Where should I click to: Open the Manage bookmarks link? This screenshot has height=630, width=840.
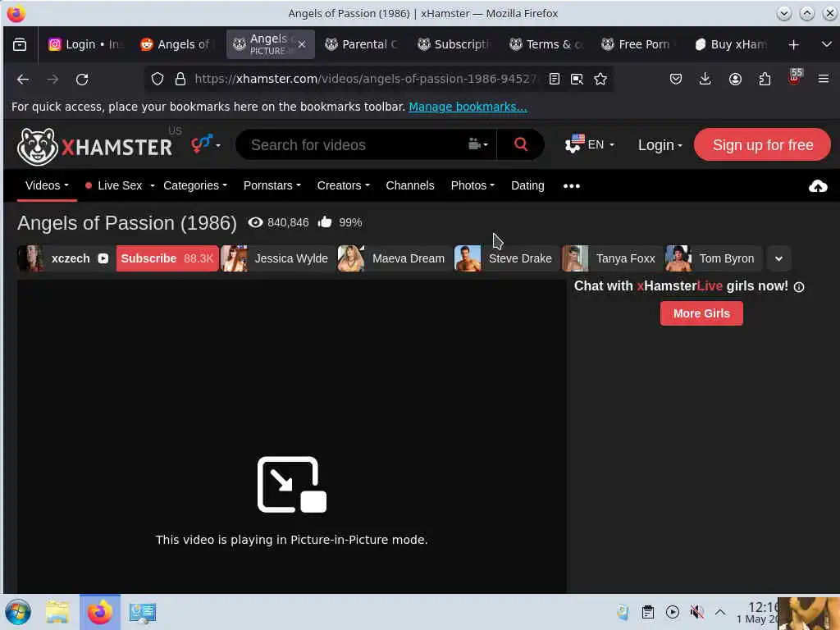click(468, 107)
